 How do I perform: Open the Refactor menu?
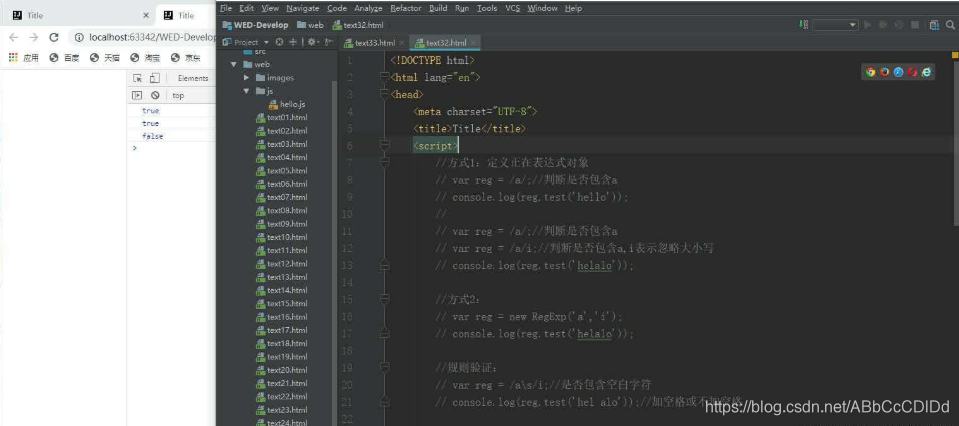[x=406, y=8]
